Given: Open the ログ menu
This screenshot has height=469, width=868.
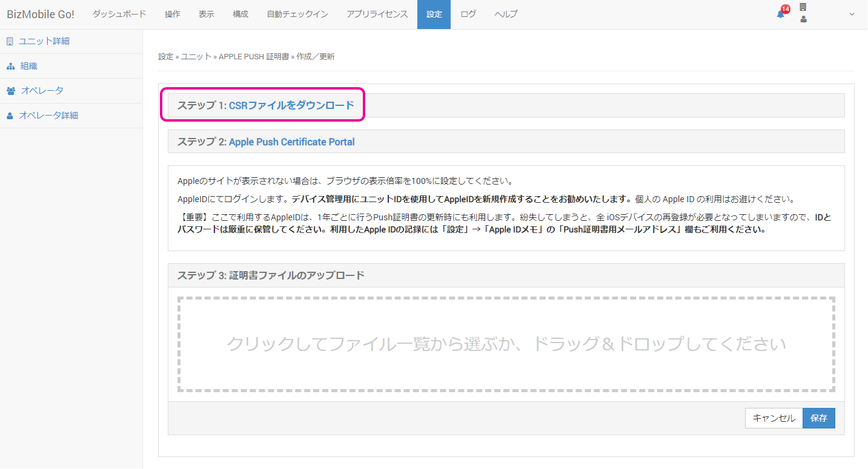Looking at the screenshot, I should coord(468,15).
